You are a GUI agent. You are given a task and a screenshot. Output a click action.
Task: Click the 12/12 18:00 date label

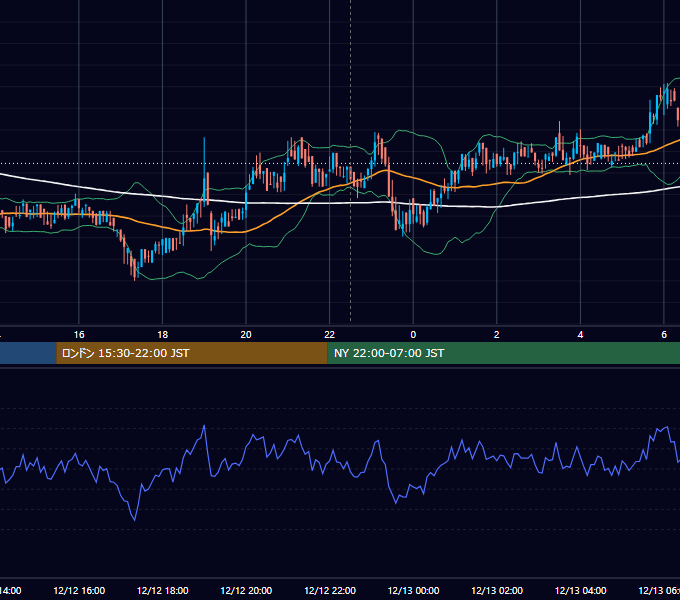163,590
